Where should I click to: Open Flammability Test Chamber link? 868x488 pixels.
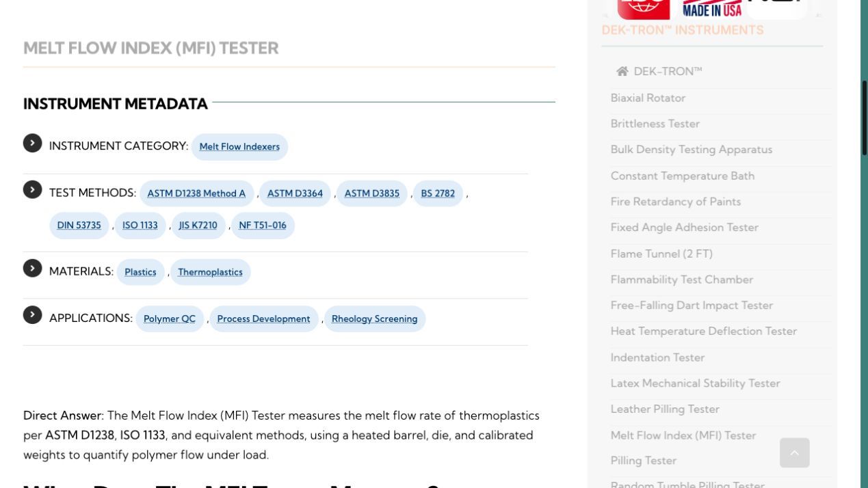pyautogui.click(x=682, y=280)
